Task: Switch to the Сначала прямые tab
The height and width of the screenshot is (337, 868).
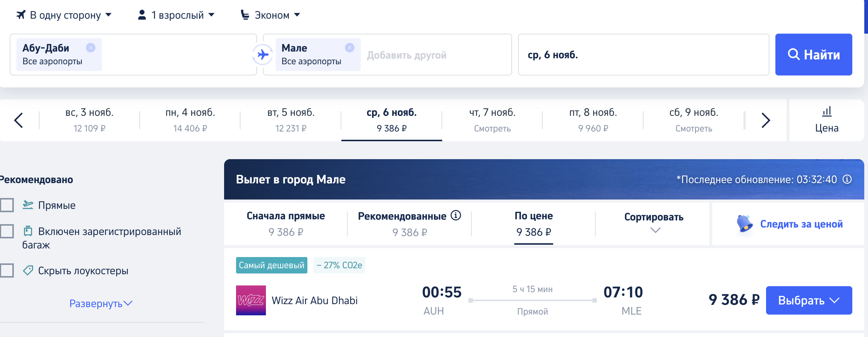Action: point(286,223)
